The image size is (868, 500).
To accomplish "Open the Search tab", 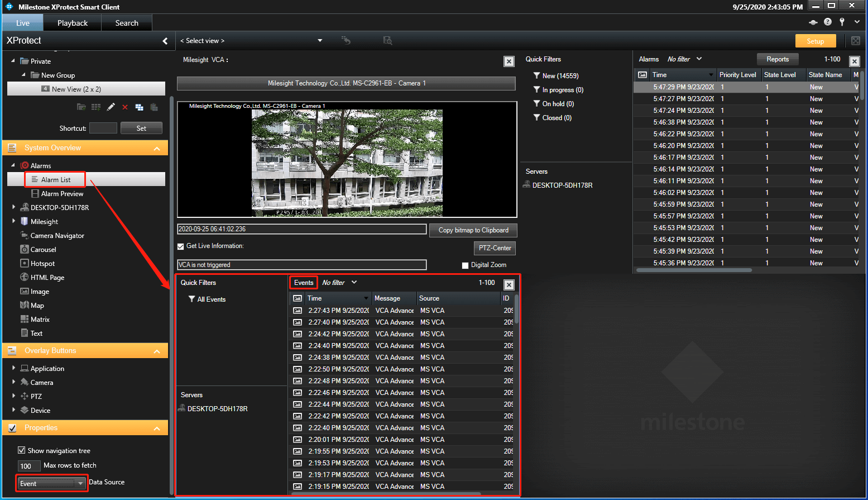I will 127,23.
